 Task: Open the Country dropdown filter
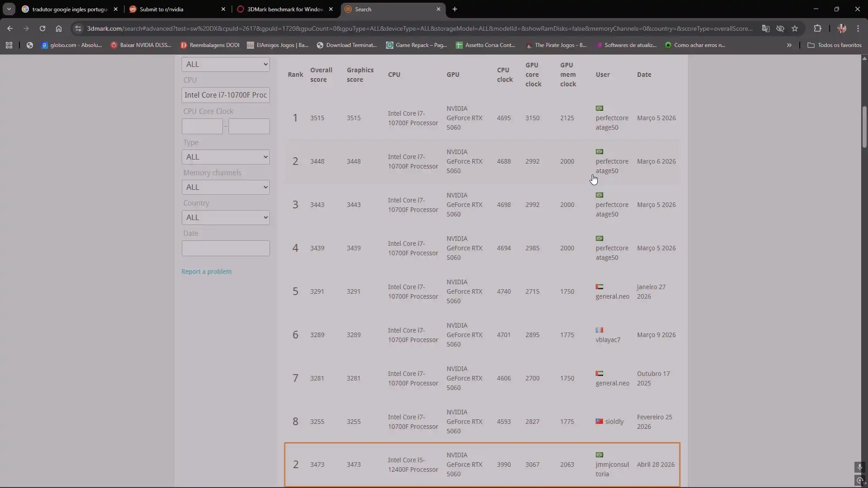[226, 217]
